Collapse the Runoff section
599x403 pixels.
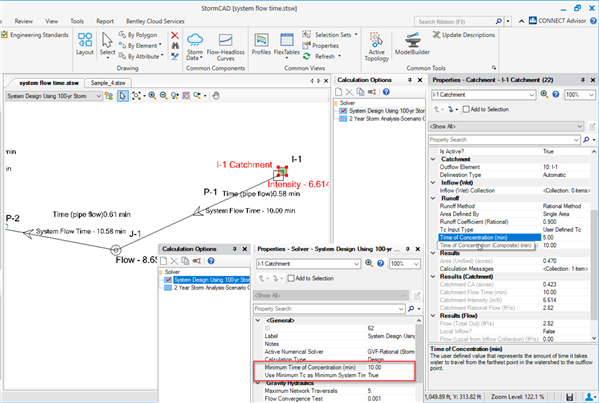click(x=433, y=198)
